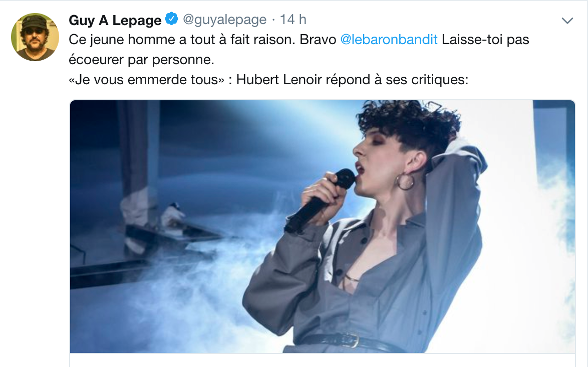588x367 pixels.
Task: Click the word 'Bravo' in the tweet
Action: point(318,40)
